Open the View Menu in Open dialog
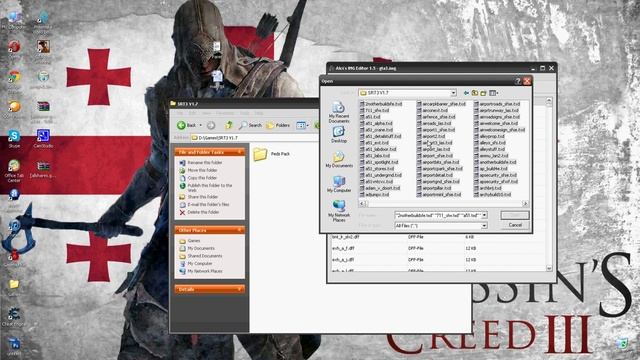640x360 pixels. click(x=493, y=93)
